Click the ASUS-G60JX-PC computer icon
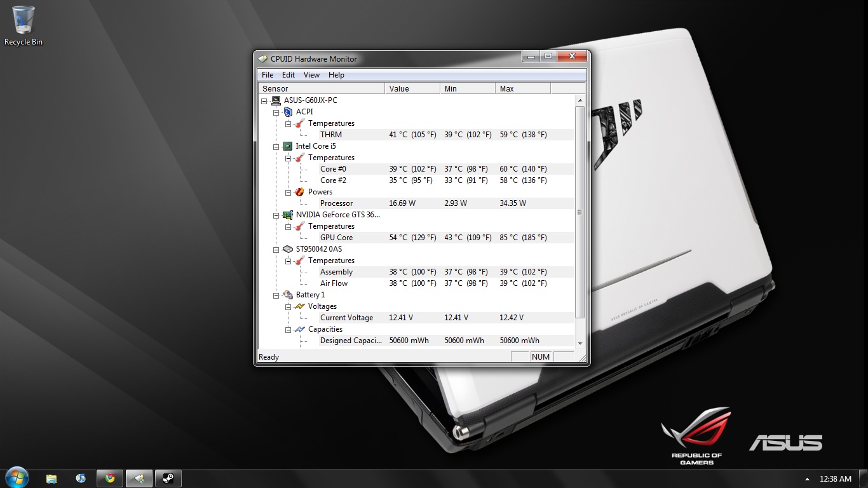The image size is (868, 488). click(276, 100)
